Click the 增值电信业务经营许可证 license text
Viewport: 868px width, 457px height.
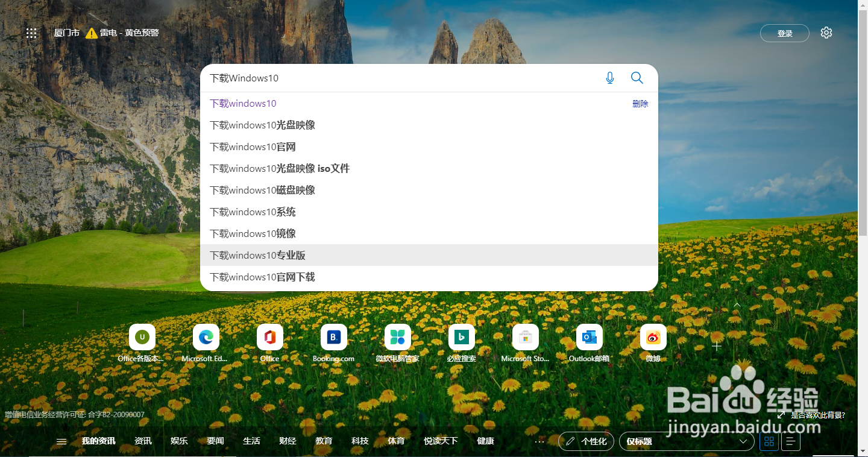pyautogui.click(x=75, y=415)
